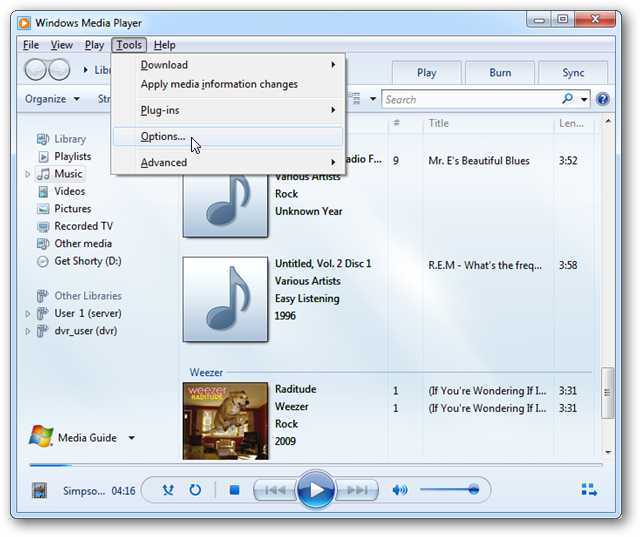Click the User 1 (server) library icon
Image resolution: width=640 pixels, height=537 pixels.
42,313
